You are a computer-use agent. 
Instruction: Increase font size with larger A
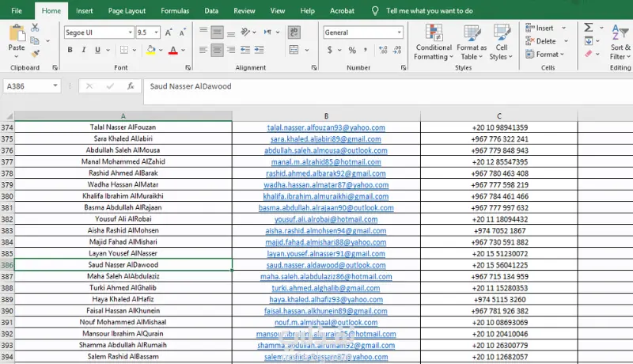(169, 32)
